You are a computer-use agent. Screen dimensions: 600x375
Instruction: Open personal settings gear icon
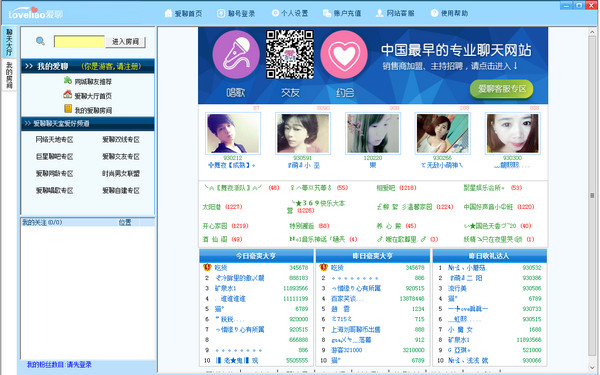coord(275,13)
